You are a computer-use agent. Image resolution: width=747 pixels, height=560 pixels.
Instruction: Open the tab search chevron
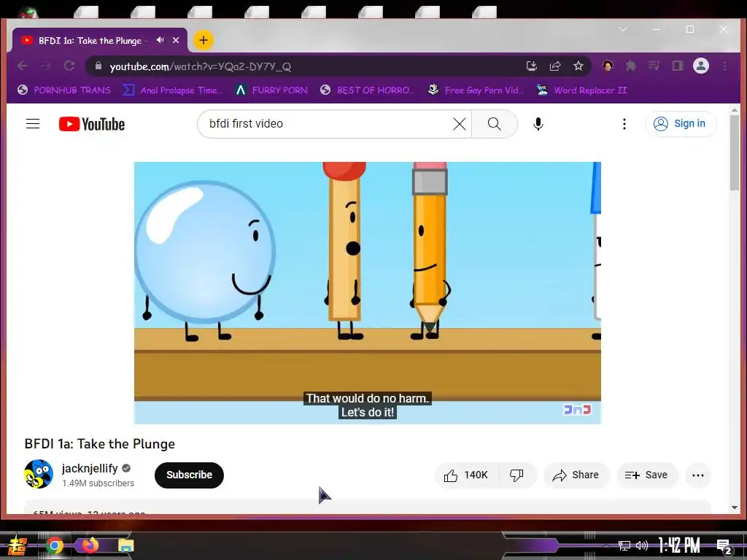[x=623, y=29]
